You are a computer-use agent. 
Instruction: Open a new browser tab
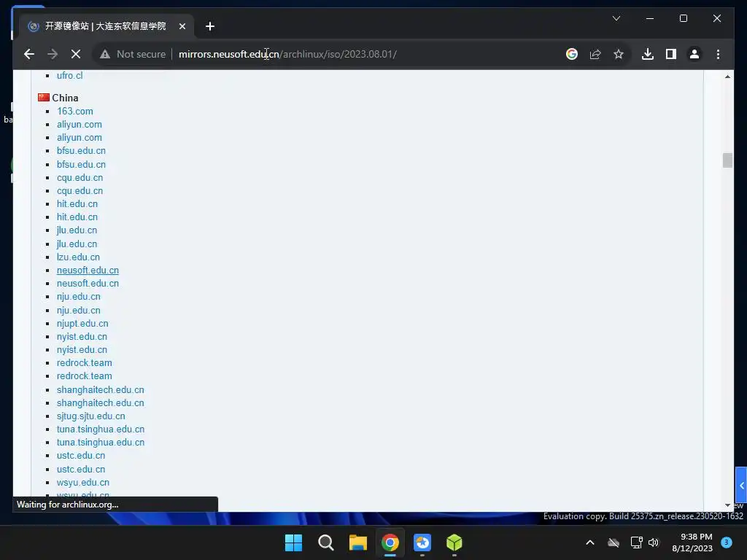point(210,26)
